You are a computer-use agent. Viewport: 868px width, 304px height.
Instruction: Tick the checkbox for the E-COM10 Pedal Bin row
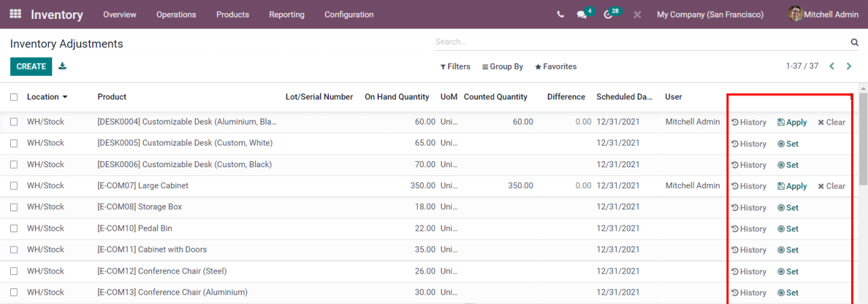tap(14, 229)
